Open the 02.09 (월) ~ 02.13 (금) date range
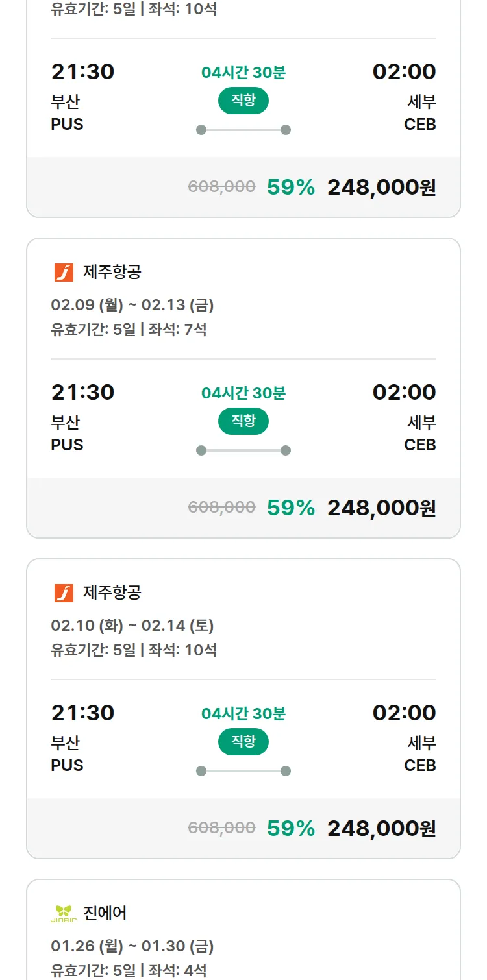487x980 pixels. (132, 305)
